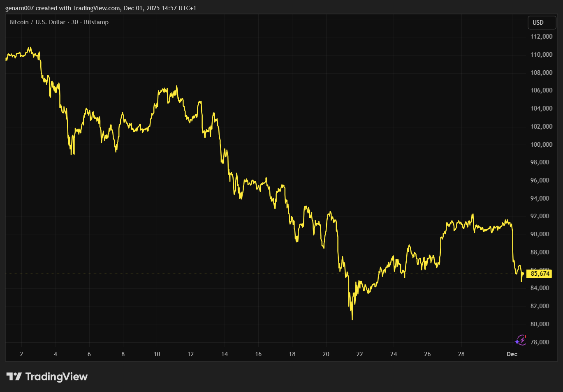Click the 100,000 price scale label
Screen dimensions: 563x392
[541, 145]
